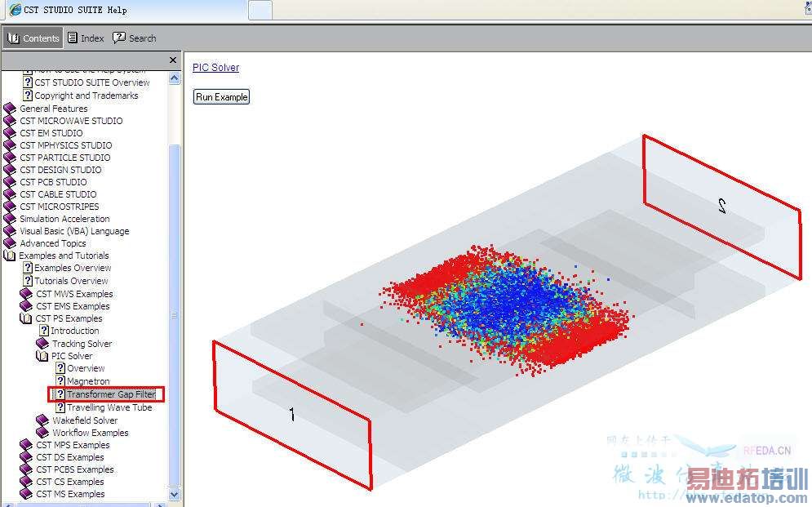Click the Examples Overview page icon

[x=28, y=268]
